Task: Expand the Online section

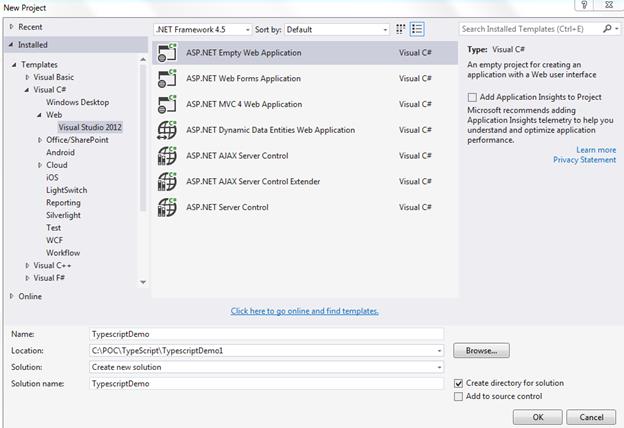Action: (x=12, y=296)
